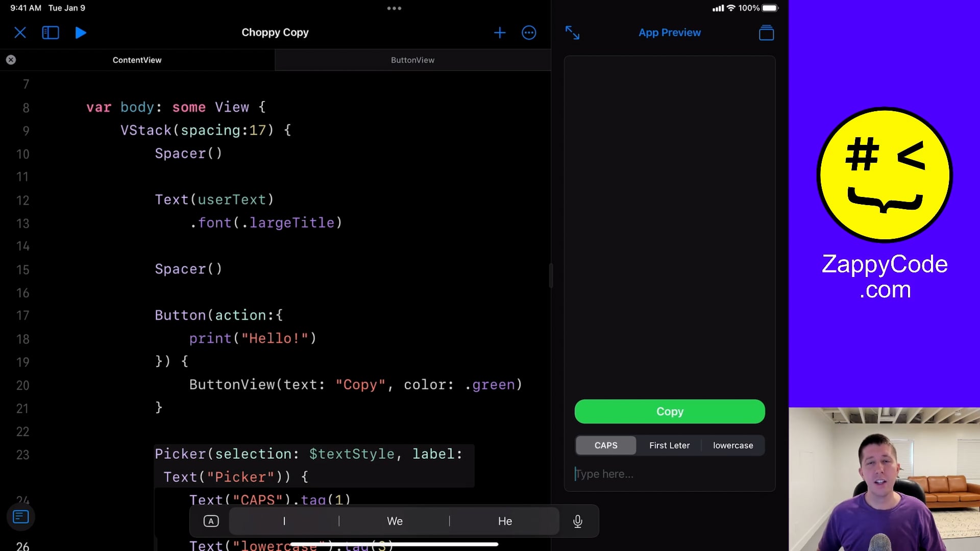The width and height of the screenshot is (980, 551).
Task: Click line number 15 in gutter
Action: click(x=22, y=269)
